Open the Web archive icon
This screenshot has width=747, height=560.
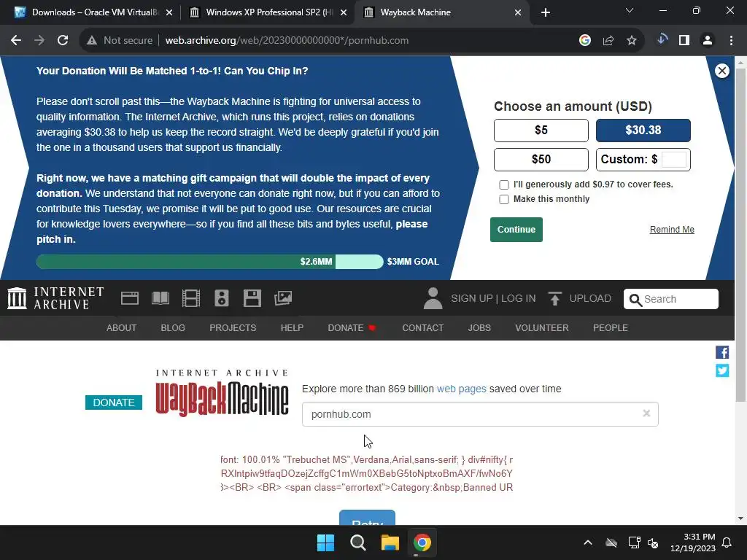click(130, 298)
